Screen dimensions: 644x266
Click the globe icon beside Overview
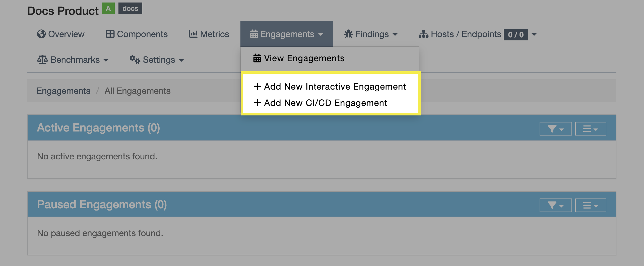pos(41,34)
